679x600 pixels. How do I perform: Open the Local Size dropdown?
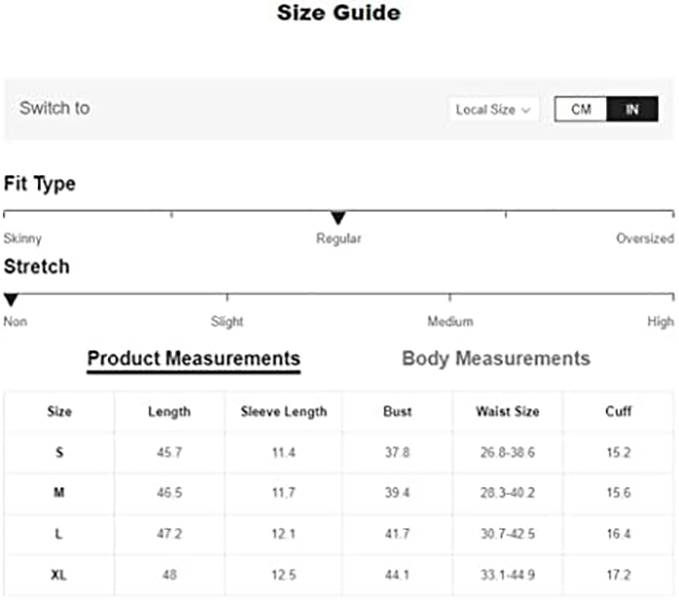click(492, 109)
